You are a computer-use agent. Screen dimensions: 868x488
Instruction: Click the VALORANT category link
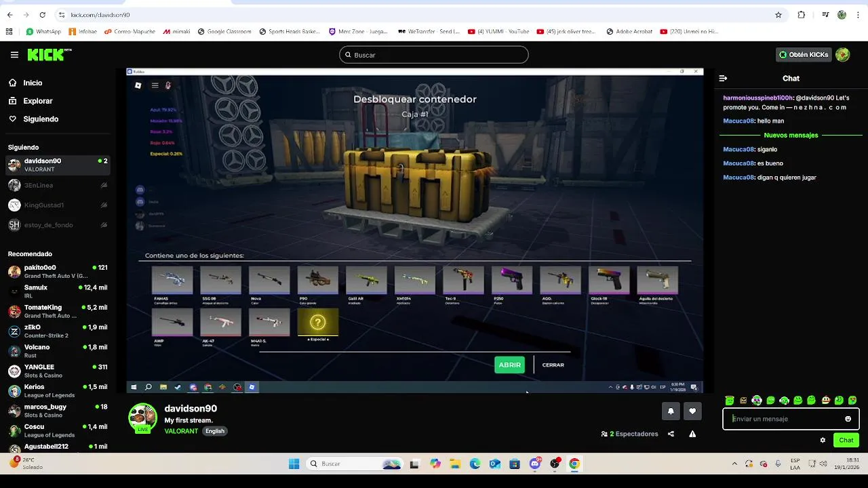pyautogui.click(x=181, y=431)
